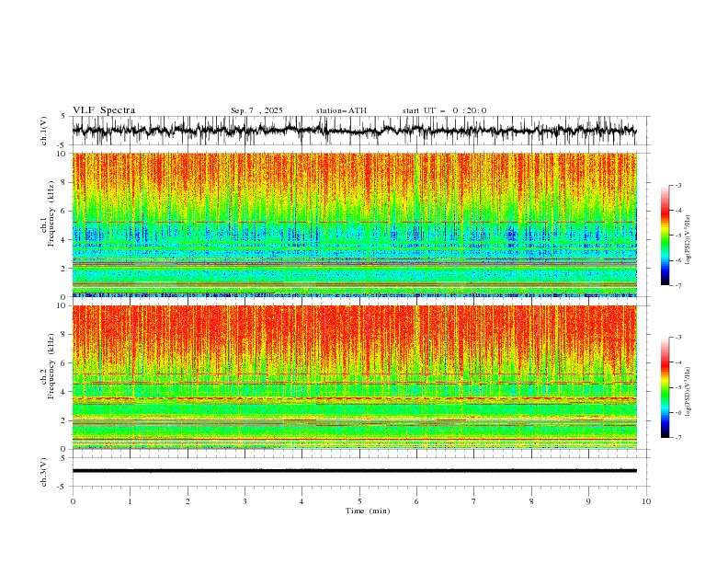Click the "10" tick on Time axis
The height and width of the screenshot is (563, 728).
(646, 501)
